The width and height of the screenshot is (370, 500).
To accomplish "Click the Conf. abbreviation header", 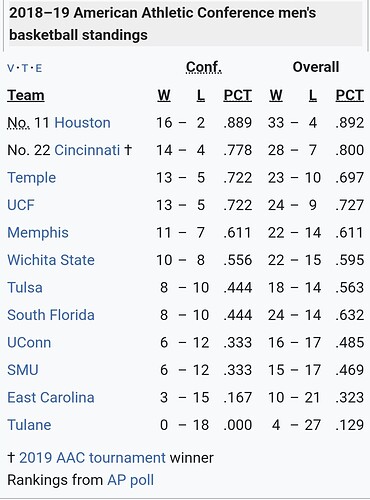I will tap(204, 67).
